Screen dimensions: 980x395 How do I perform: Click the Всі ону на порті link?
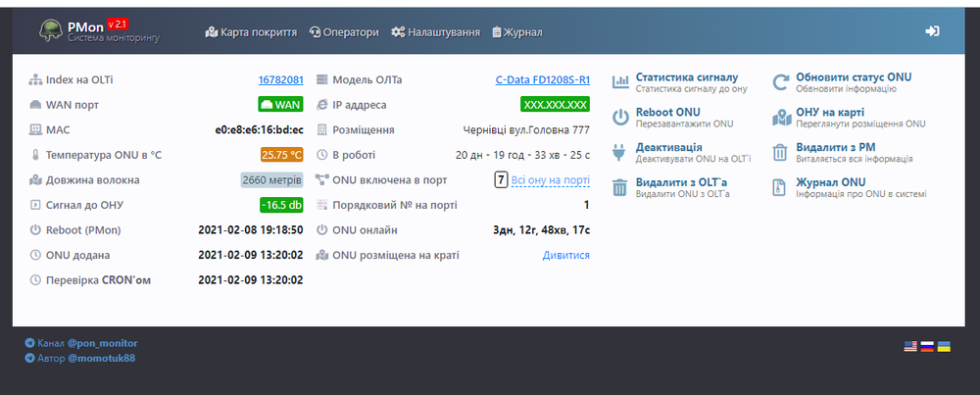pos(551,180)
